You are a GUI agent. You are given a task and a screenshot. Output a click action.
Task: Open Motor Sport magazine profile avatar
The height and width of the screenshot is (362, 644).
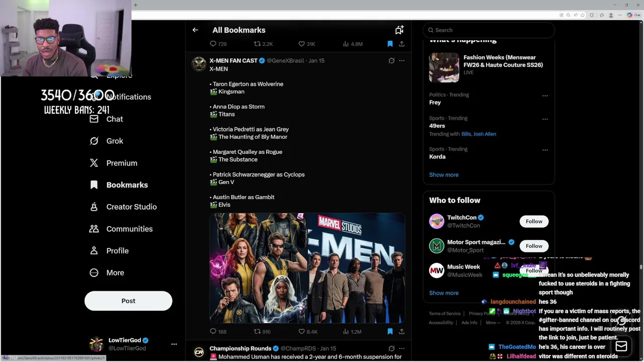coord(436,246)
